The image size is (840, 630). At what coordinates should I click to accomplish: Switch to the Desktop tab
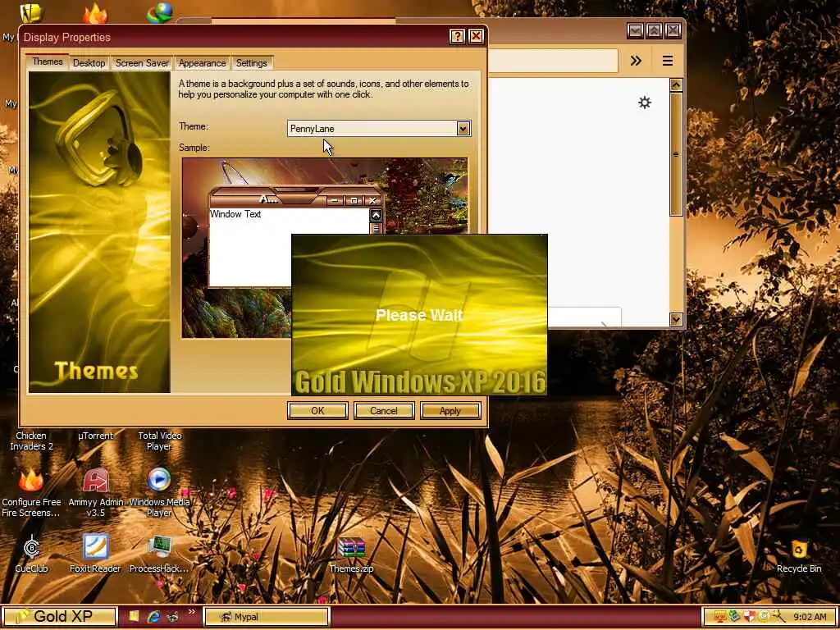pyautogui.click(x=89, y=62)
